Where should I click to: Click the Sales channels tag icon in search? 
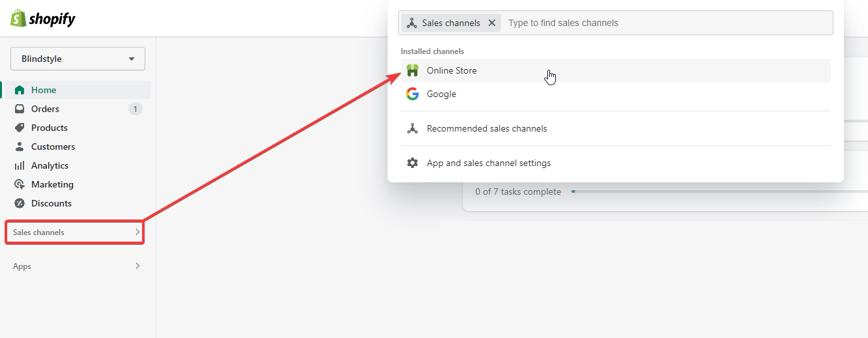click(x=412, y=23)
